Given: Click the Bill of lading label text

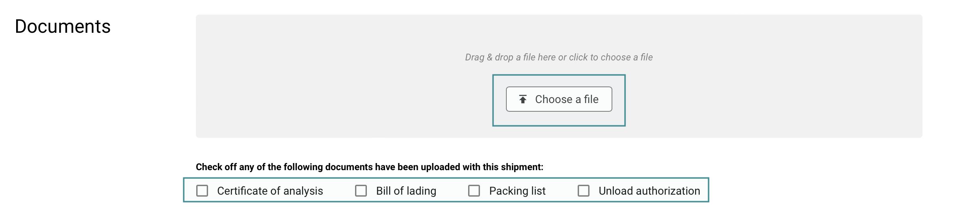Looking at the screenshot, I should (406, 191).
